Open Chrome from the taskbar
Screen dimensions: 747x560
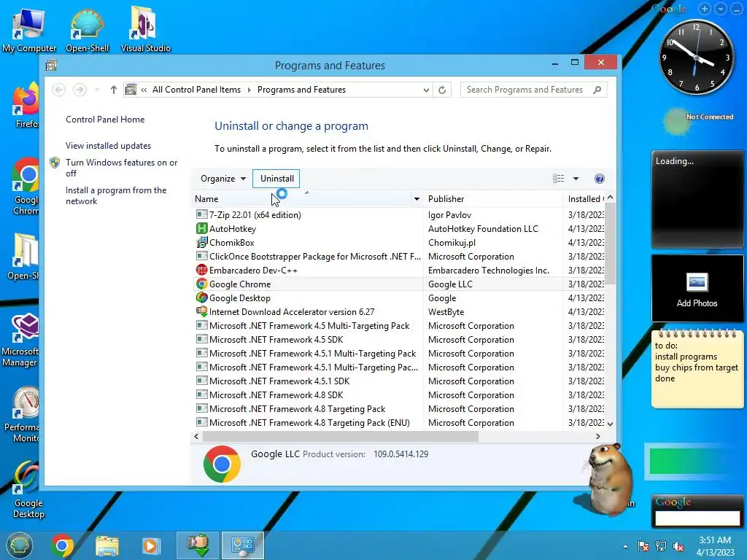(x=63, y=545)
